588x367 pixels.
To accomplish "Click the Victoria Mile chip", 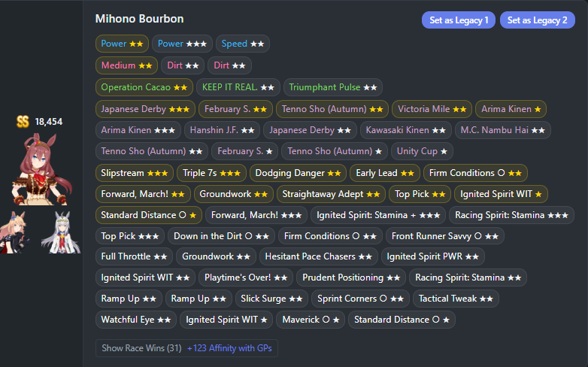I will pos(432,109).
